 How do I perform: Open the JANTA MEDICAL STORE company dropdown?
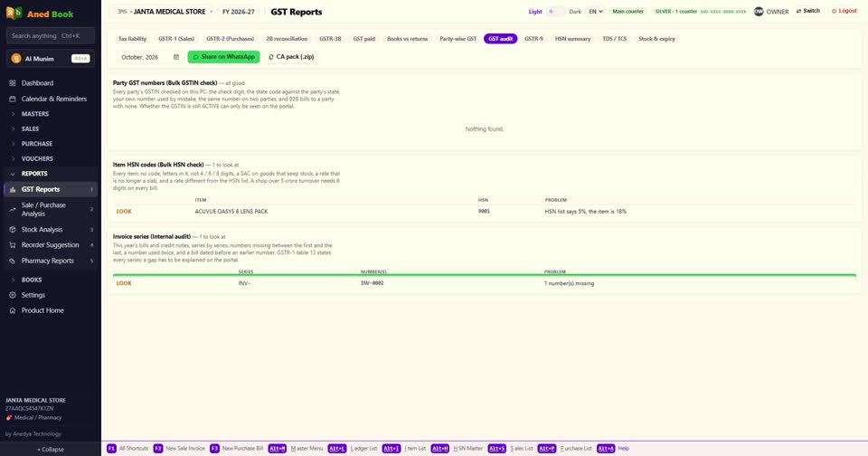[x=165, y=12]
